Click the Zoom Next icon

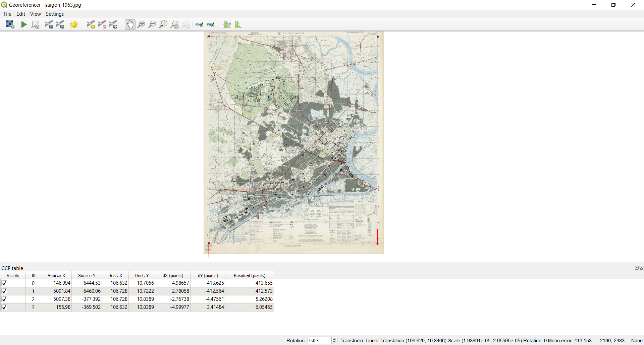tap(186, 24)
